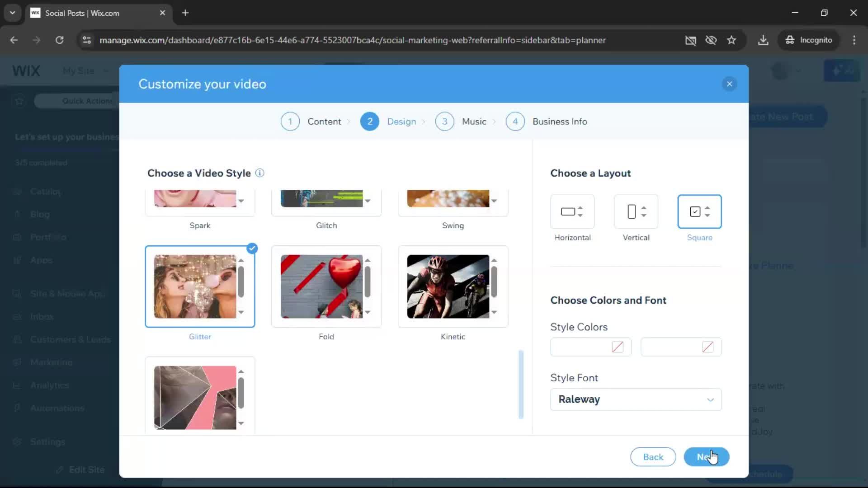Click down arrow on Glitch thumbnail
Viewport: 868px width, 488px height.
pyautogui.click(x=368, y=201)
